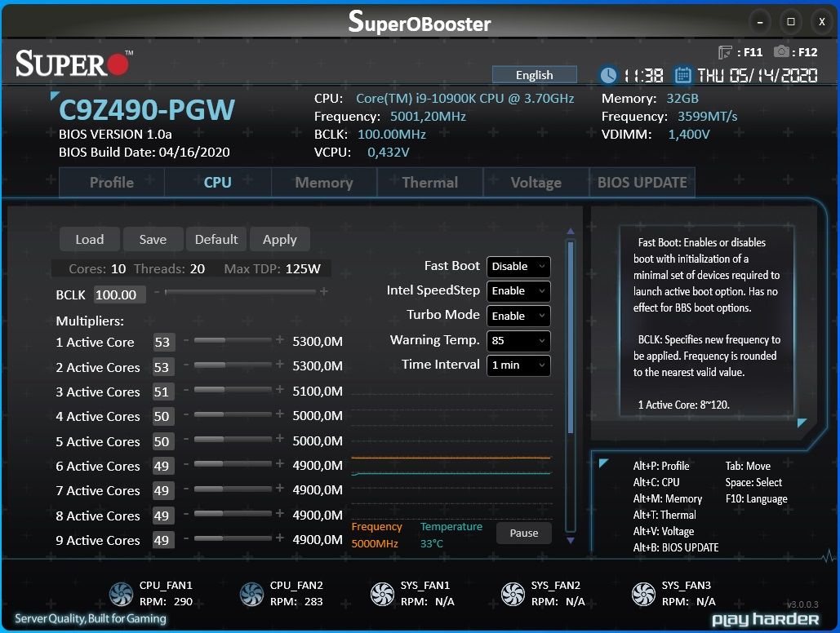840x633 pixels.
Task: Increase the 1 Active Core multiplier with plus
Action: [280, 340]
